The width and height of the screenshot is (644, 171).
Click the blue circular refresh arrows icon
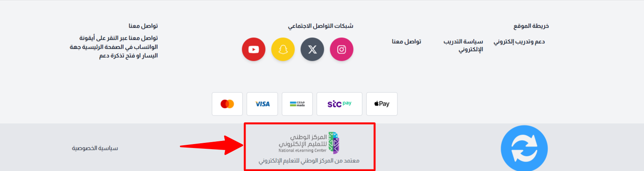point(524,149)
